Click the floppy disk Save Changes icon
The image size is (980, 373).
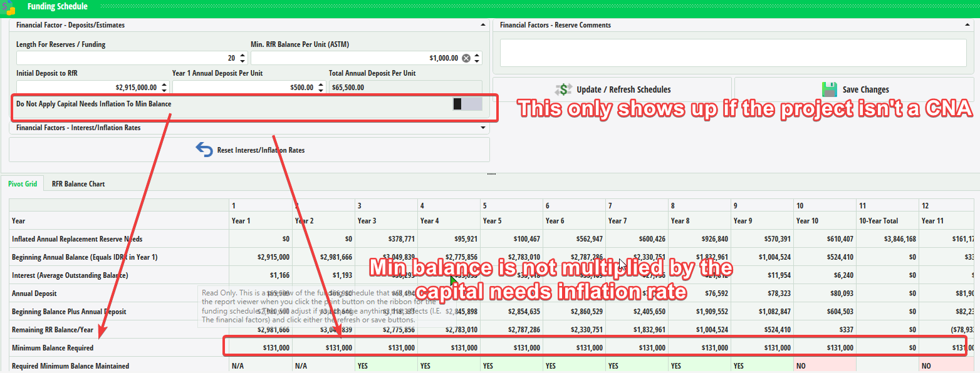tap(830, 89)
